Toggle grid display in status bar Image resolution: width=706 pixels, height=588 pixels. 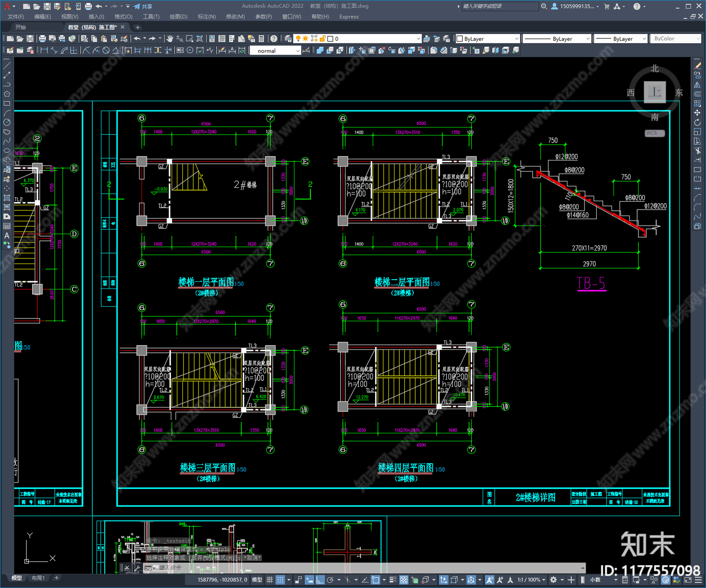pyautogui.click(x=270, y=580)
